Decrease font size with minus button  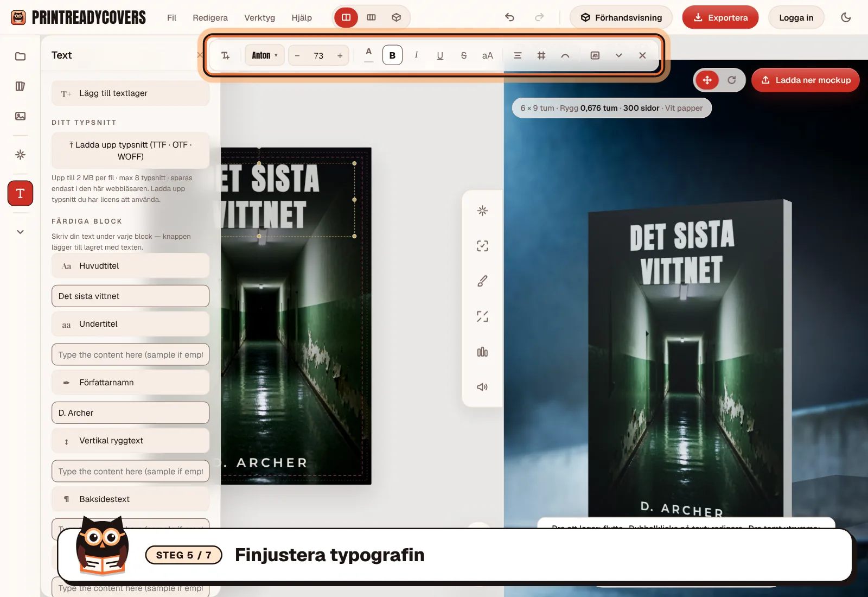(297, 55)
